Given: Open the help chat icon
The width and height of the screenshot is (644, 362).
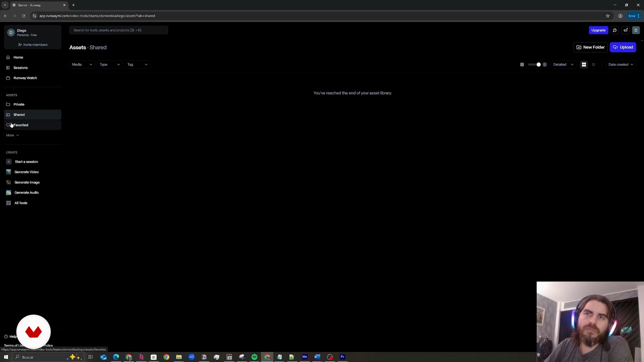Looking at the screenshot, I should click(614, 30).
